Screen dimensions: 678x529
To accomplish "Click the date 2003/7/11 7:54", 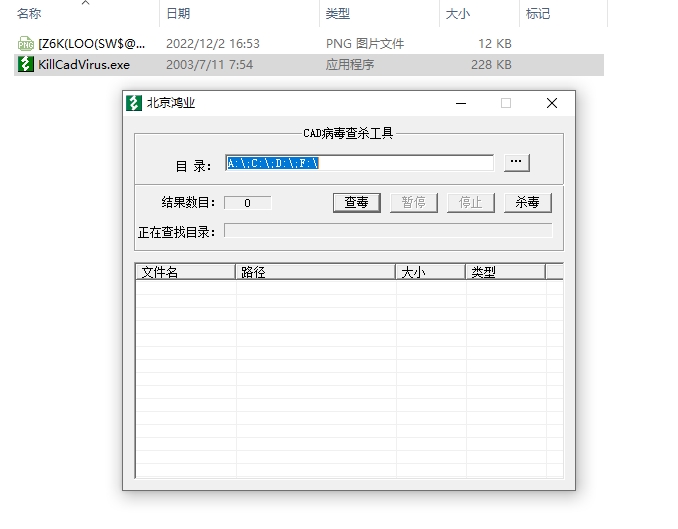I will point(209,65).
